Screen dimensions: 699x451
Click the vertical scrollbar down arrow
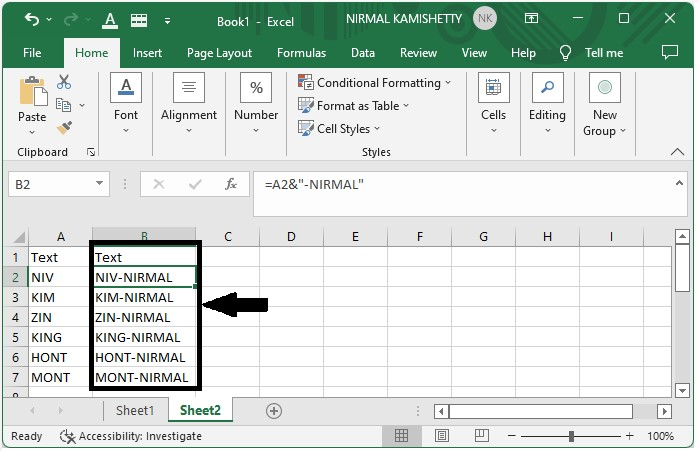tap(682, 391)
